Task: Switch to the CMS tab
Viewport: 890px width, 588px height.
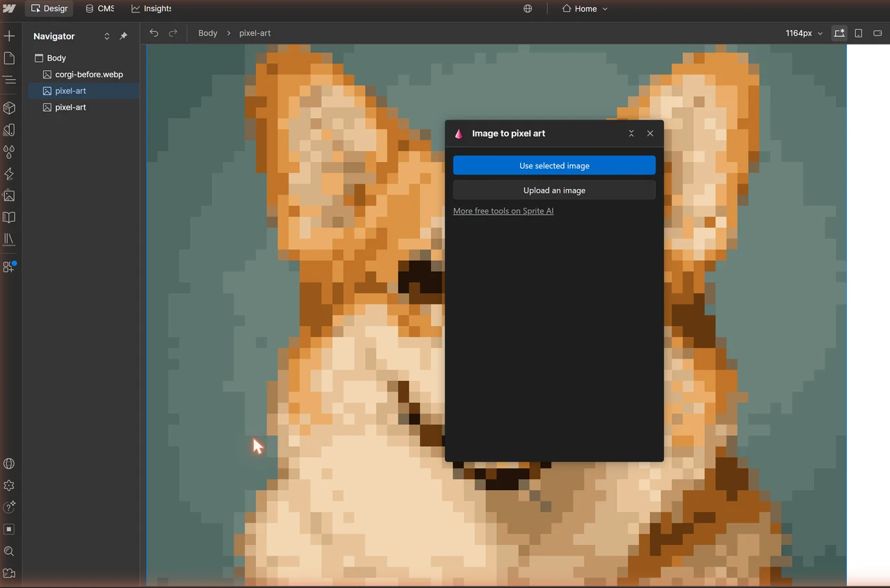Action: coord(99,8)
